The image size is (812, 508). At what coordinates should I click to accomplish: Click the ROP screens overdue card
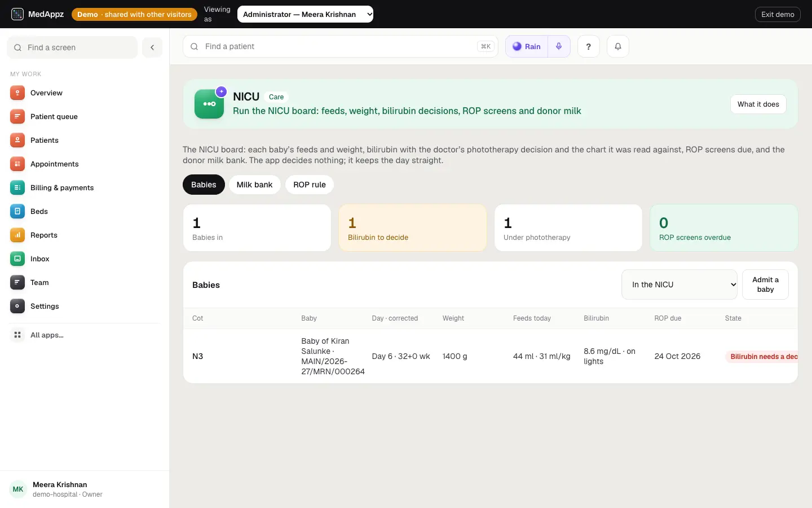click(x=724, y=228)
